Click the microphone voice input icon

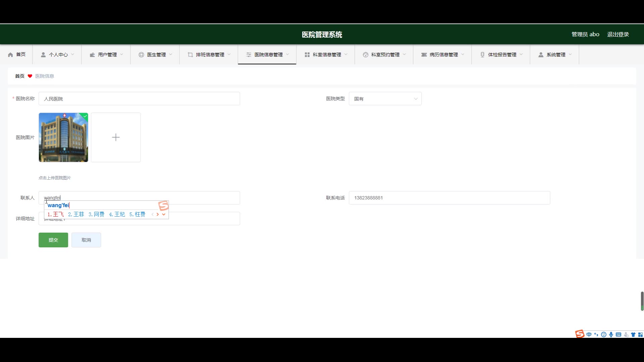[611, 335]
